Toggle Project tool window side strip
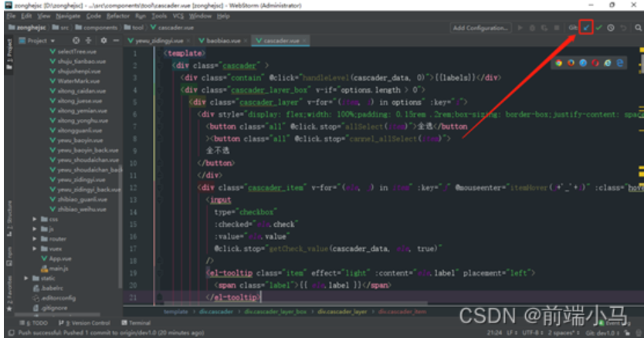 click(x=9, y=55)
